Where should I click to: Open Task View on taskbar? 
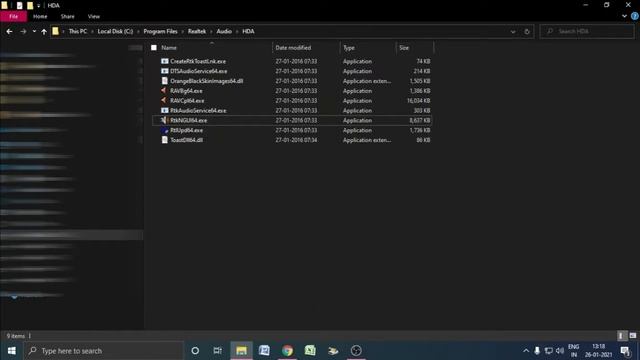click(x=218, y=351)
